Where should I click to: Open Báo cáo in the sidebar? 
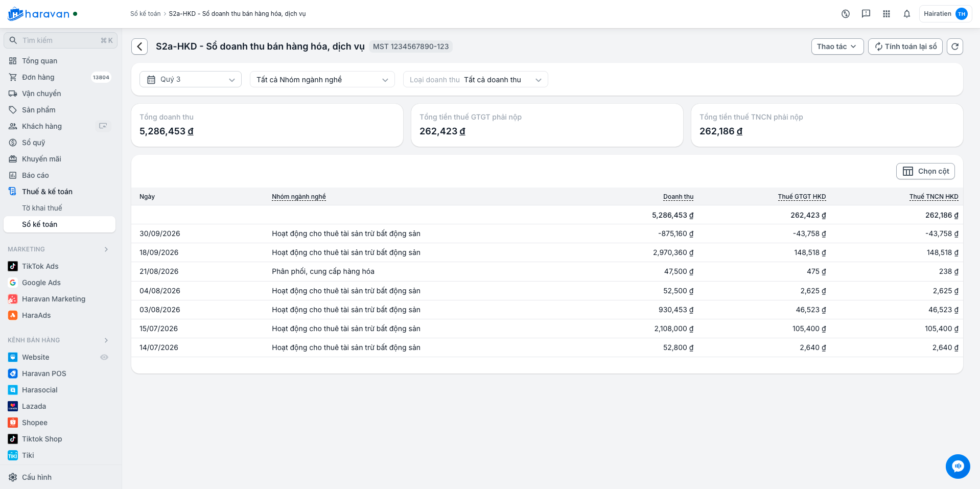(x=35, y=175)
